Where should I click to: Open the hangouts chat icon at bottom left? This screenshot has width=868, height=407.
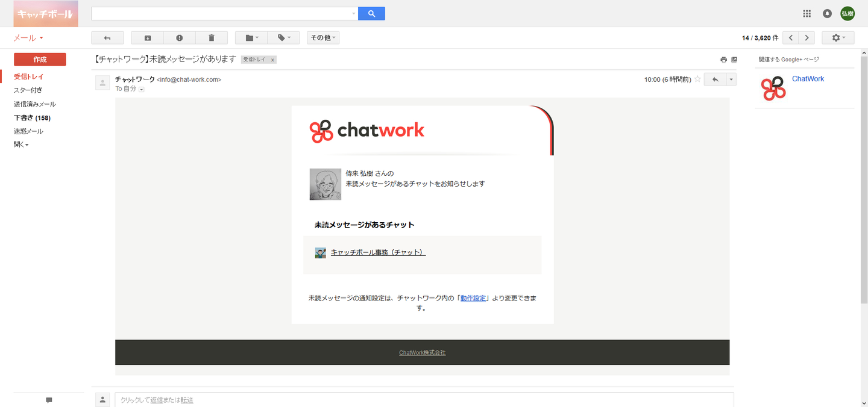(x=49, y=400)
